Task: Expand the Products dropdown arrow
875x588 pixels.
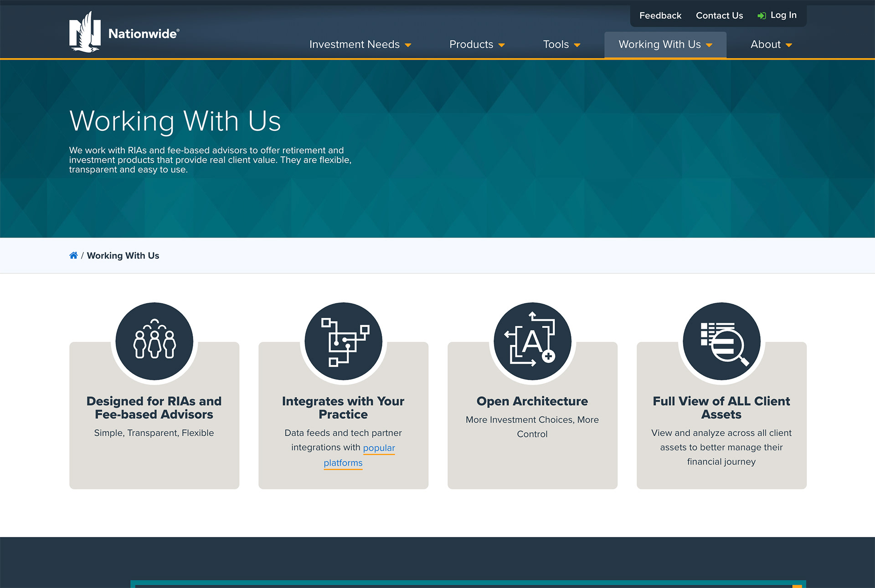Action: click(x=501, y=45)
